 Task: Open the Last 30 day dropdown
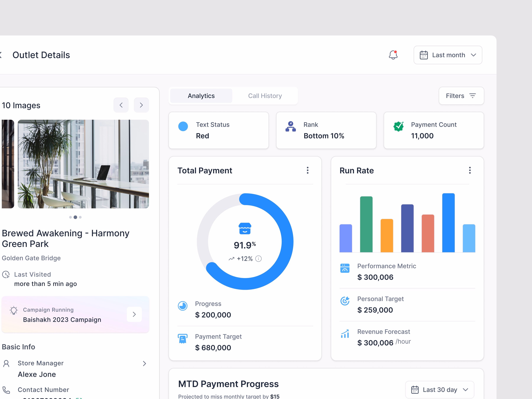[x=439, y=390]
